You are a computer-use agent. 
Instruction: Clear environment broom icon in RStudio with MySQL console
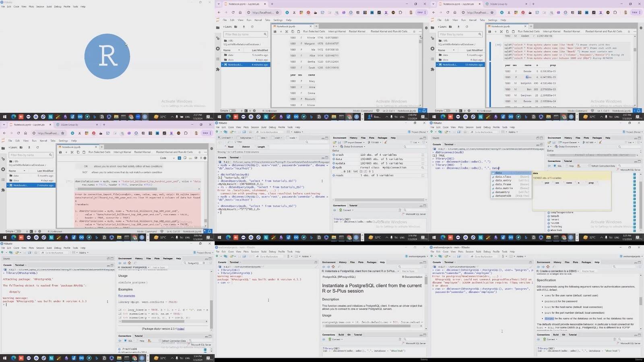[386, 142]
